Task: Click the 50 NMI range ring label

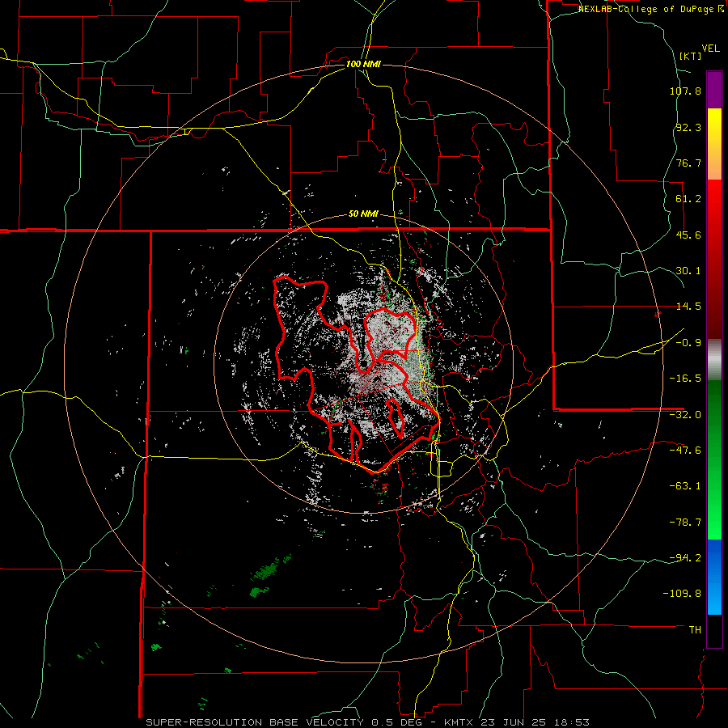Action: click(x=363, y=214)
